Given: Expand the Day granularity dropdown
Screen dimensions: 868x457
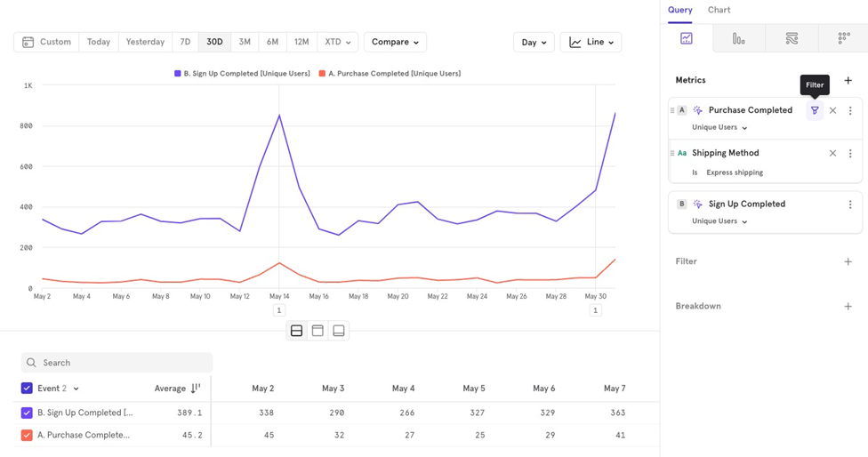Looking at the screenshot, I should (x=534, y=42).
